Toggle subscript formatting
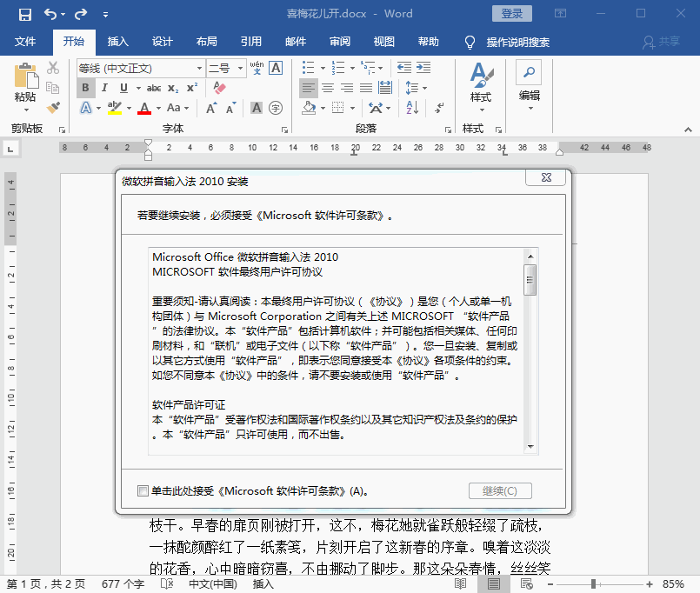Image resolution: width=700 pixels, height=593 pixels. pyautogui.click(x=173, y=88)
